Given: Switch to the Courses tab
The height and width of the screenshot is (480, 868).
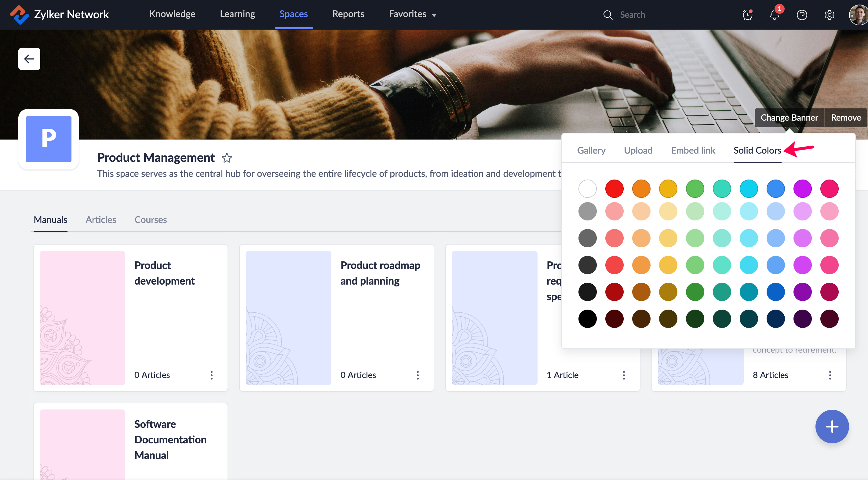Looking at the screenshot, I should [151, 220].
